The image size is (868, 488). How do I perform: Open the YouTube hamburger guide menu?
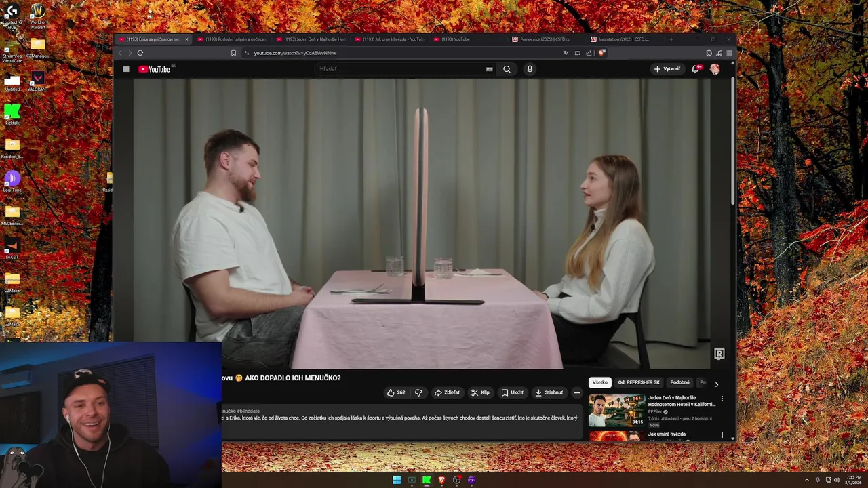[x=126, y=69]
